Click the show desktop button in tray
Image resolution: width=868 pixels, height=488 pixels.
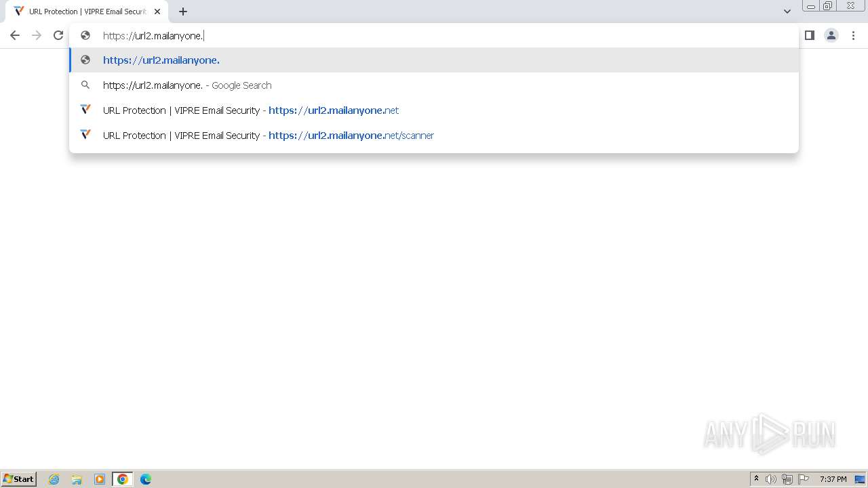861,479
